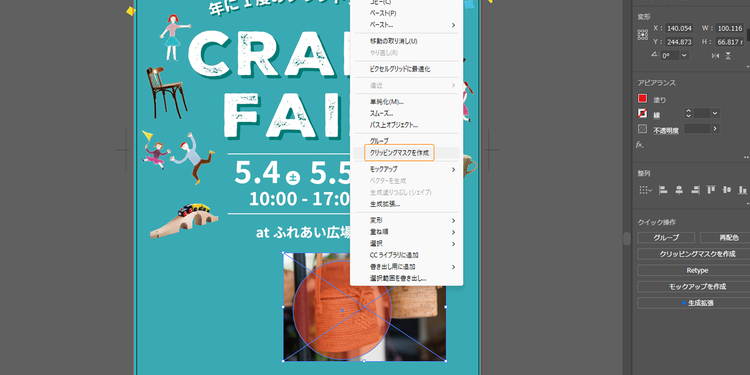750x375 pixels.
Task: Open the stroke (線) swatch with red slash
Action: click(x=642, y=114)
